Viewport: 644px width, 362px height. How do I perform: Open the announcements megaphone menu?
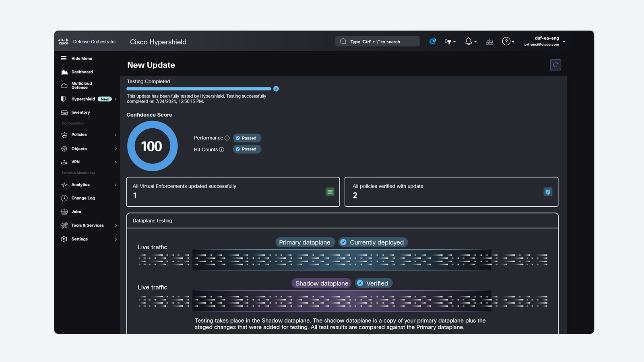coord(450,41)
